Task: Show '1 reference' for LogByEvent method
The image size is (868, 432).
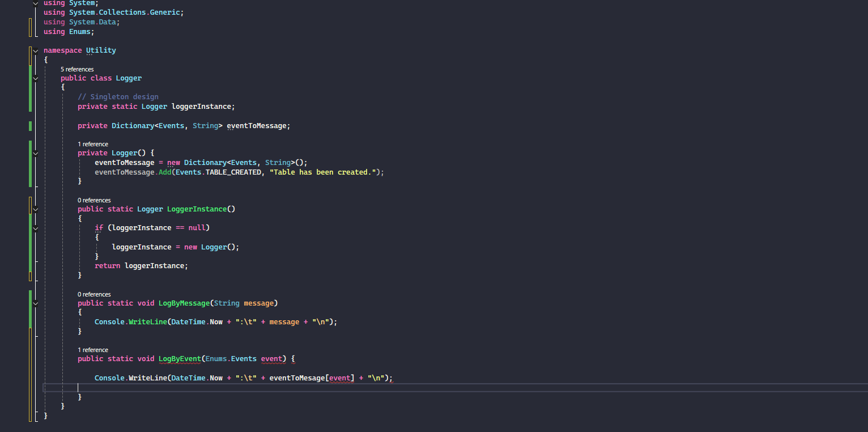Action: tap(93, 349)
